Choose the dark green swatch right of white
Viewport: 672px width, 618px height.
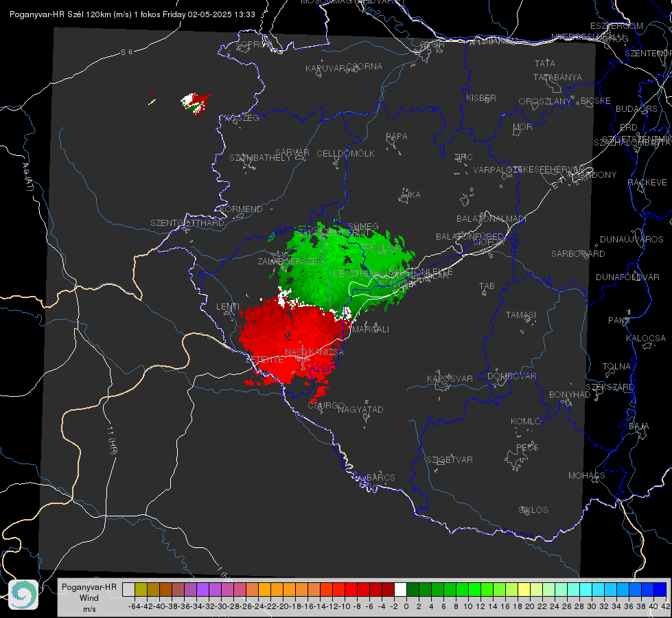(x=413, y=589)
